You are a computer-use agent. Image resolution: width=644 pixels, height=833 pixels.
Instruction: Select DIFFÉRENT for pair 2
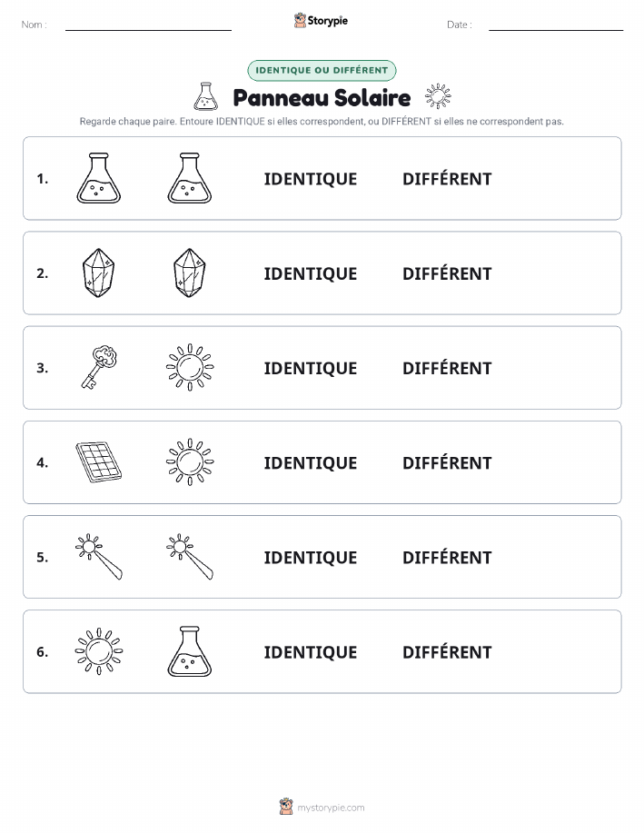pos(447,273)
